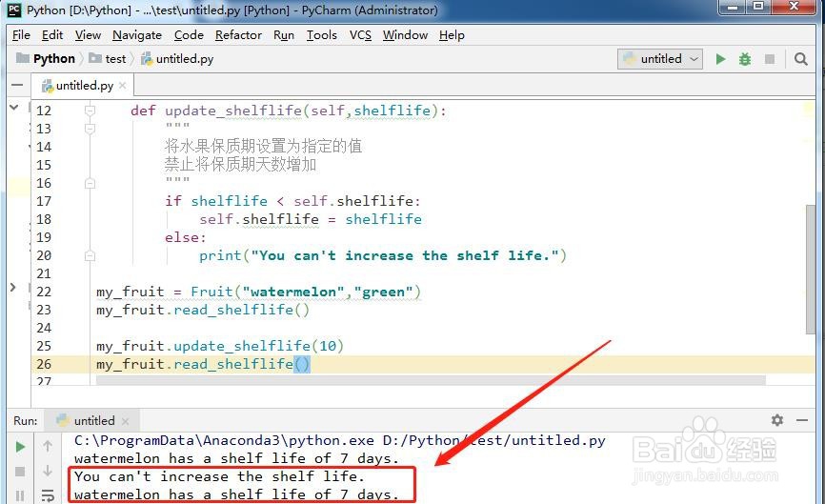825x504 pixels.
Task: Click the editor vertical scrollbar
Action: [811, 269]
